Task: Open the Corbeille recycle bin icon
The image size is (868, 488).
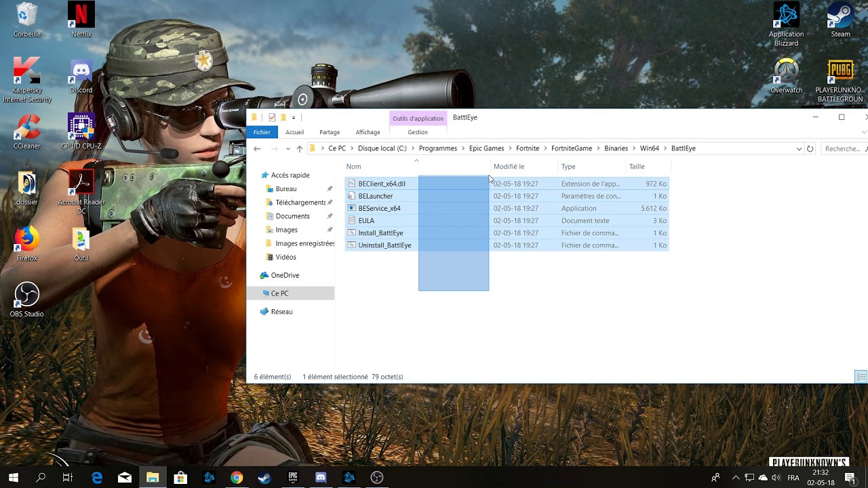Action: [x=27, y=20]
